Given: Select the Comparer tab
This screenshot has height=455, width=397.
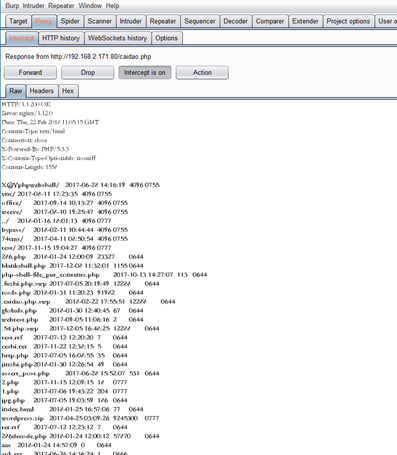Looking at the screenshot, I should coord(270,21).
